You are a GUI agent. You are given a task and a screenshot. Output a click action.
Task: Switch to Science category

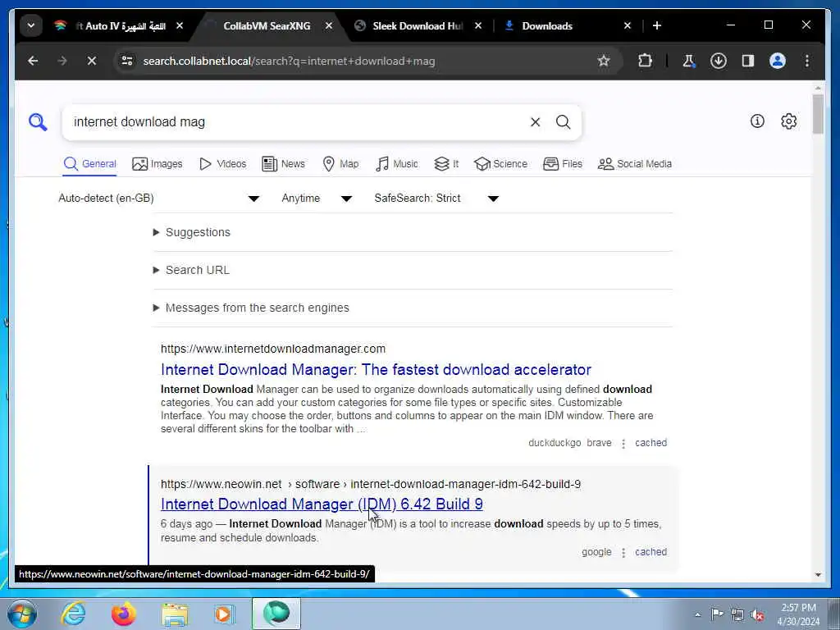[501, 164]
